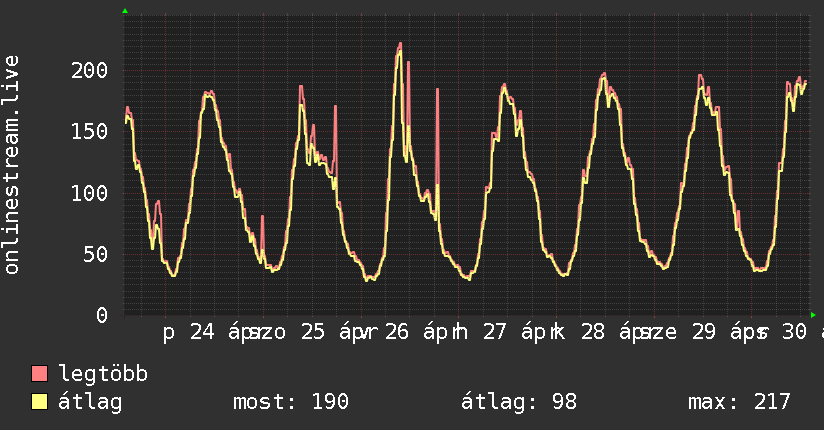824x430 pixels.
Task: Click the green arrow atop the y-axis
Action: pos(125,11)
